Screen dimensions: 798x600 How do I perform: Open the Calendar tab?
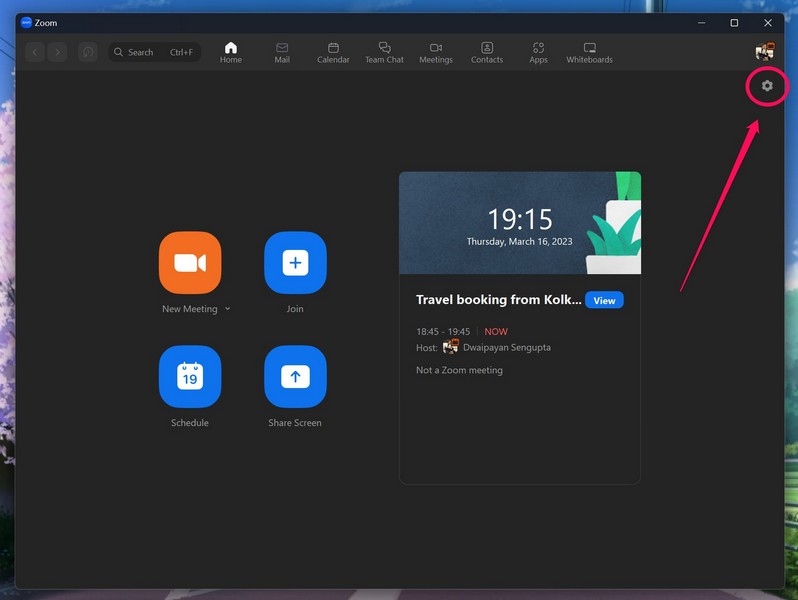[x=333, y=52]
